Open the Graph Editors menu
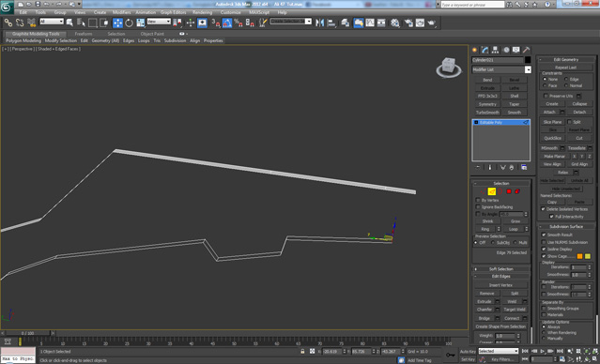Image resolution: width=600 pixels, height=364 pixels. click(x=173, y=12)
